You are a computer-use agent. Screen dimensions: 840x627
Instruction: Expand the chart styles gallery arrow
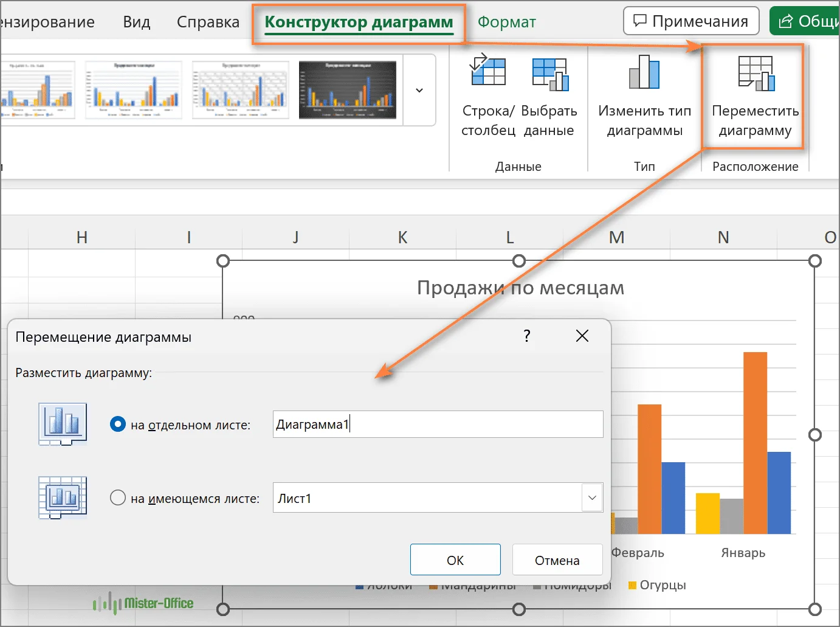pyautogui.click(x=419, y=90)
